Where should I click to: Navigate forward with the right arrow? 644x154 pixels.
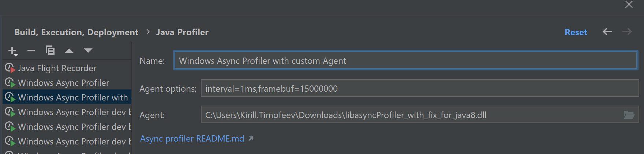[627, 32]
